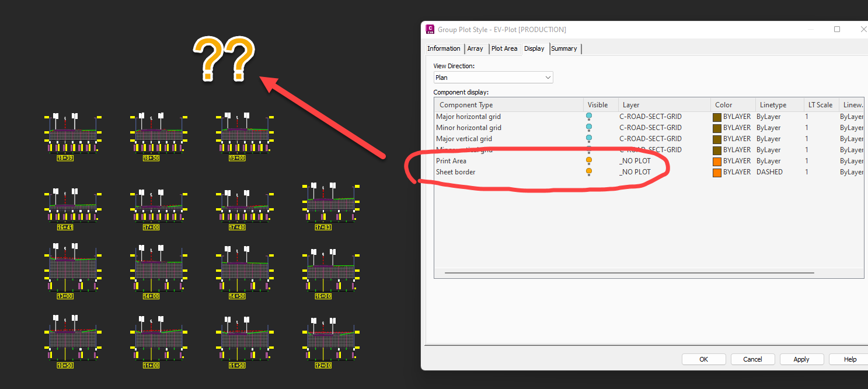Select the Information tab
Image resolution: width=868 pixels, height=389 pixels.
pos(444,48)
